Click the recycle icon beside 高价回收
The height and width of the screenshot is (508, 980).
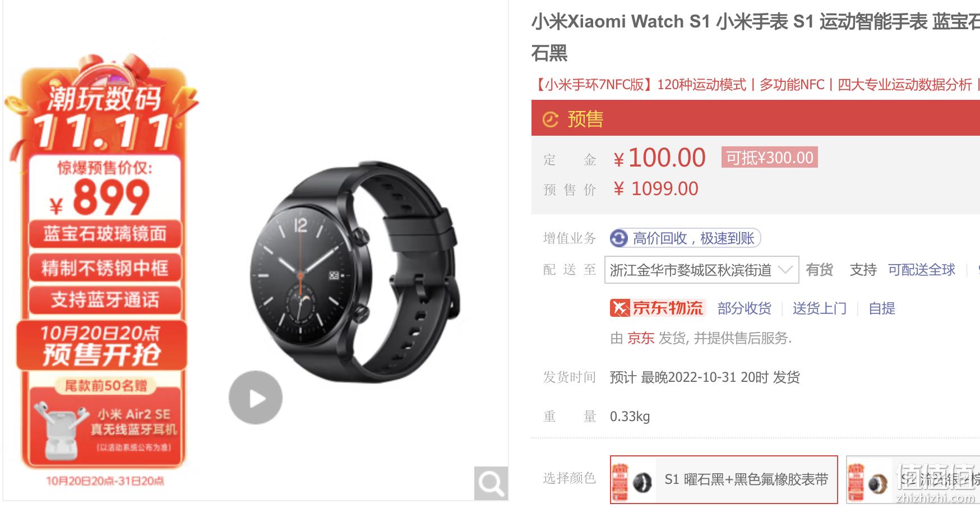pyautogui.click(x=619, y=238)
